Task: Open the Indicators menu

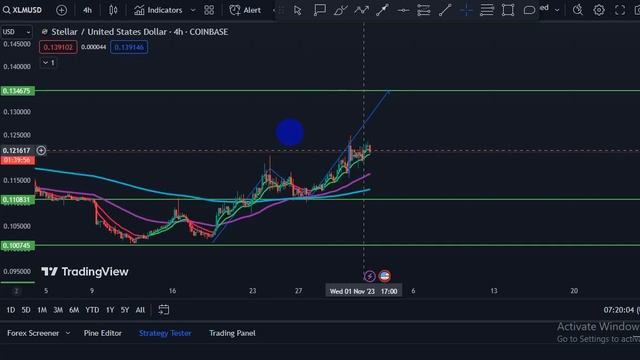Action: (x=158, y=10)
